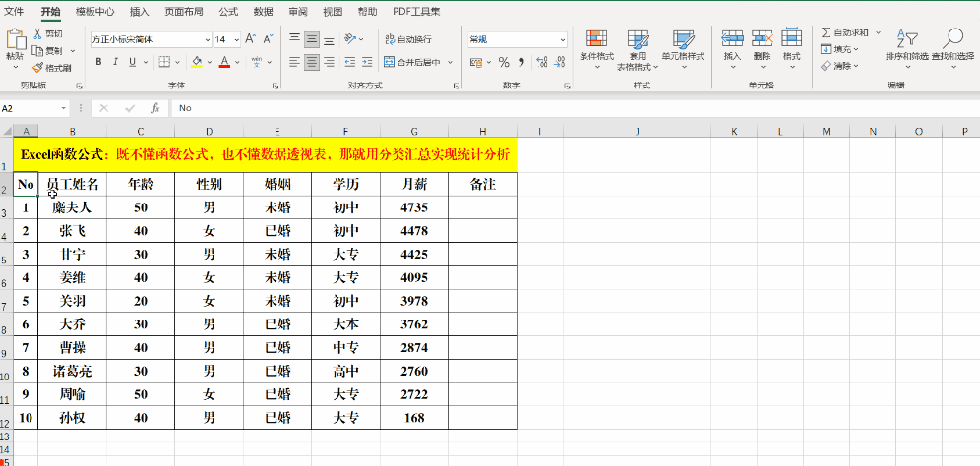Click the Name Box showing A2
Viewport: 980px width, 466px height.
click(30, 108)
